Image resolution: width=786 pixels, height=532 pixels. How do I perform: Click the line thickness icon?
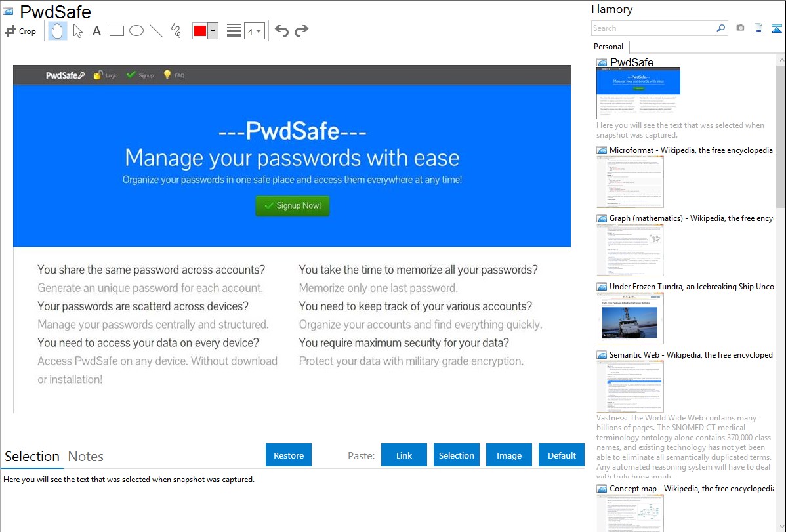(x=234, y=31)
